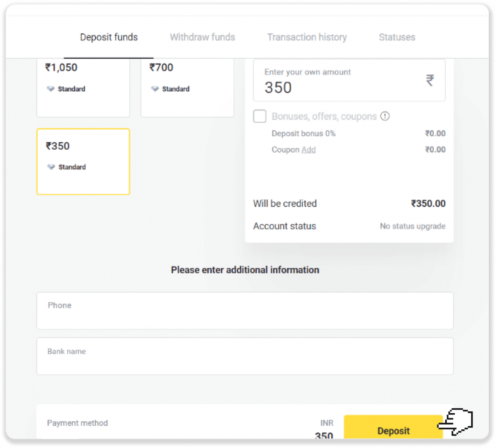Click the Will be credited ₹350.00 amount
496x448 pixels.
coord(428,203)
